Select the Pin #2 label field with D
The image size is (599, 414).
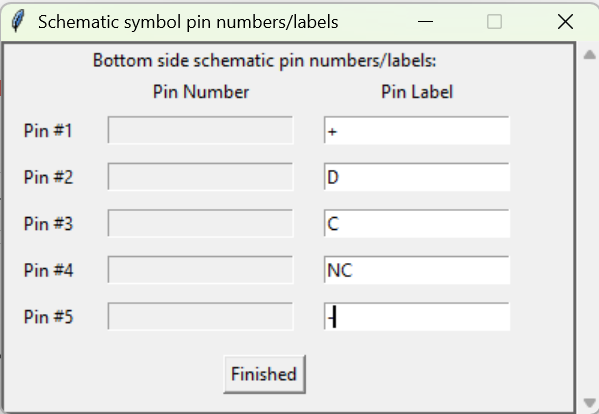pos(417,177)
